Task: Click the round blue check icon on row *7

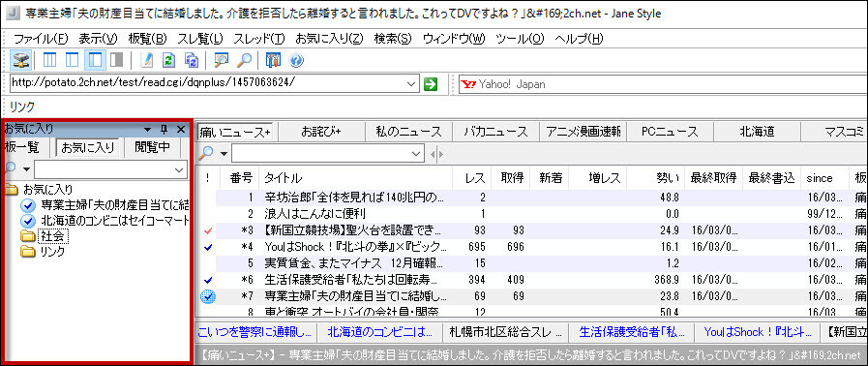Action: tap(208, 297)
